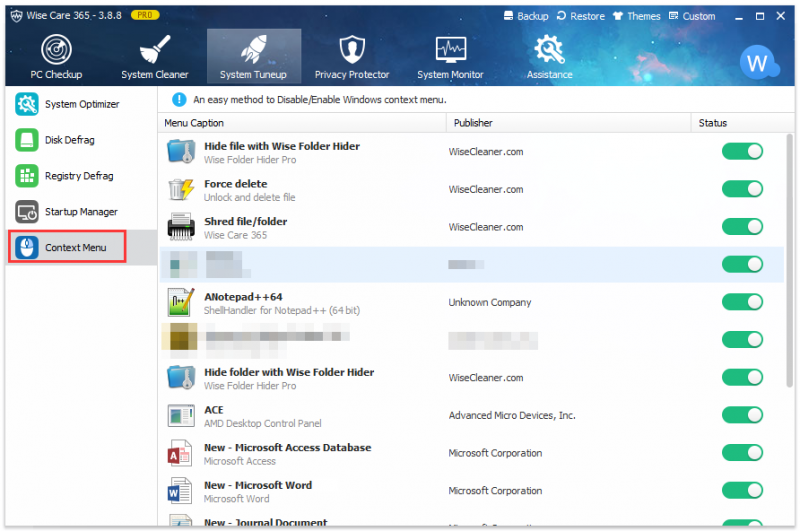Click the Registry Defrag sidebar icon
This screenshot has width=800, height=531.
pos(27,176)
